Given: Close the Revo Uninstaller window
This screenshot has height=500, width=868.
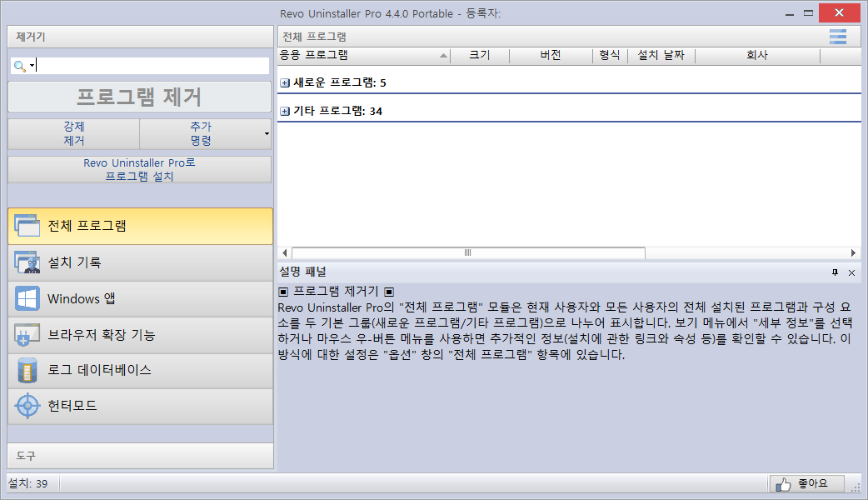Looking at the screenshot, I should point(839,12).
